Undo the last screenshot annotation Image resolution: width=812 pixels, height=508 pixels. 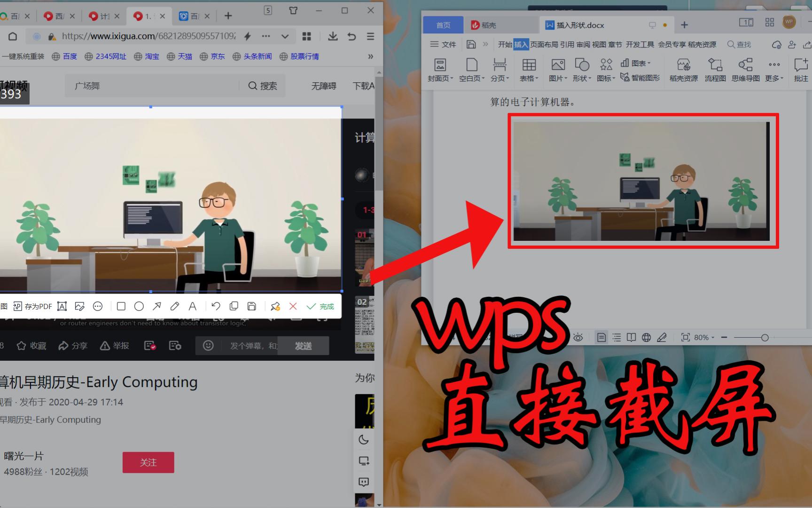pyautogui.click(x=216, y=306)
